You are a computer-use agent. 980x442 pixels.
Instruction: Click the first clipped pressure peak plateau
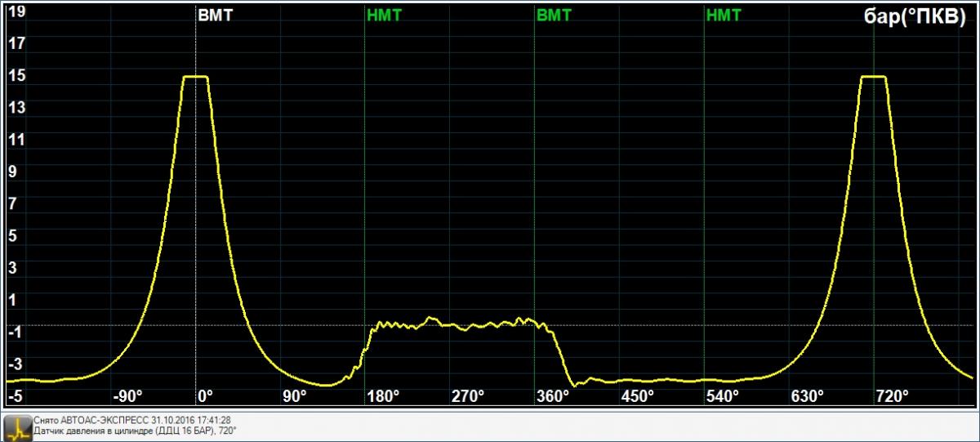pos(195,77)
